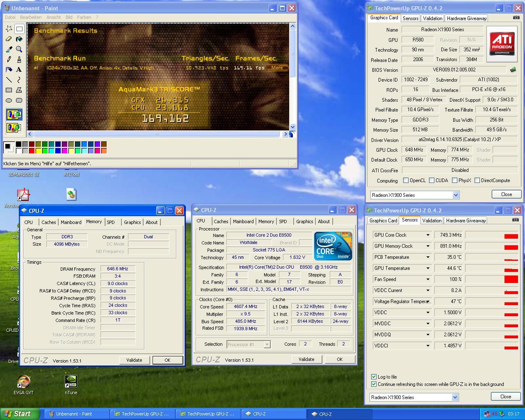Screen dimensions: 525x420
Task: Select the Rectangle shape tool in Paint
Action: (x=9, y=90)
